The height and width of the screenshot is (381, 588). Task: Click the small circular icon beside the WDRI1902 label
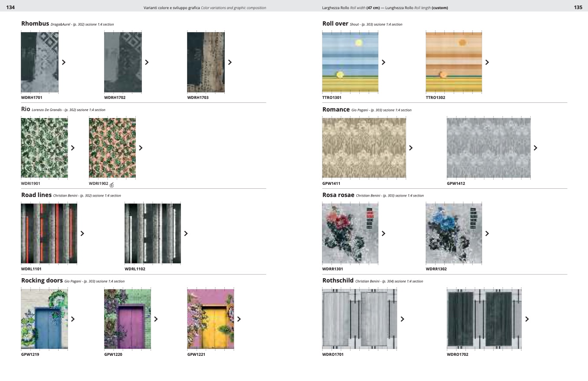(x=112, y=185)
